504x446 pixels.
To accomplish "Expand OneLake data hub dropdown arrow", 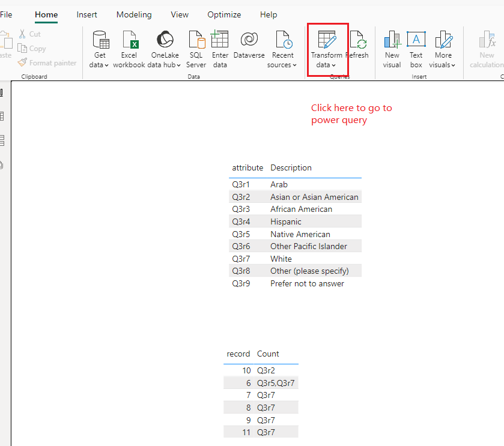I will (x=179, y=65).
